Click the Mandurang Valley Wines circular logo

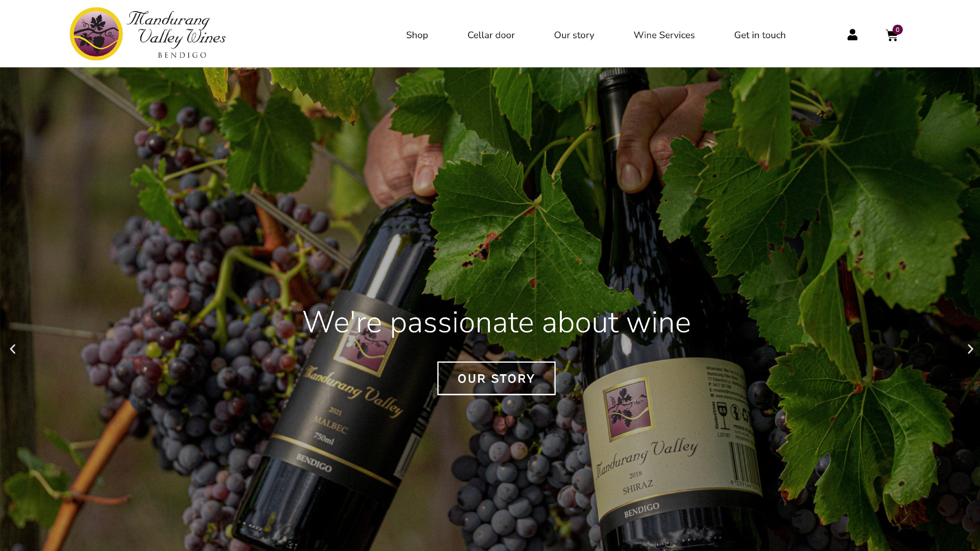point(96,34)
